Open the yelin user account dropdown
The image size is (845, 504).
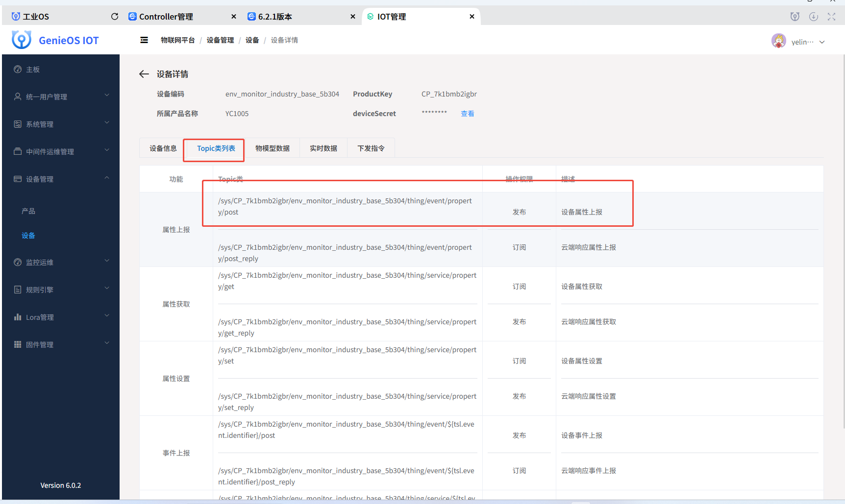(x=799, y=41)
